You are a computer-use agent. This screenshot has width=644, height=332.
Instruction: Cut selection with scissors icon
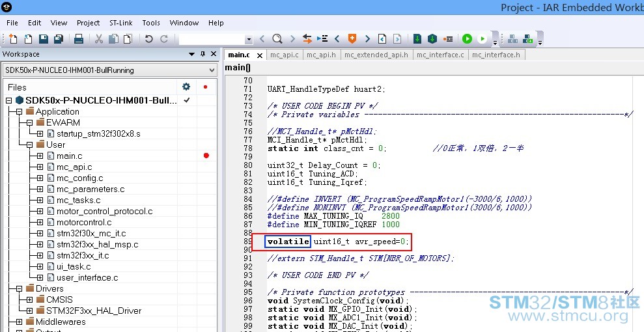[x=98, y=39]
